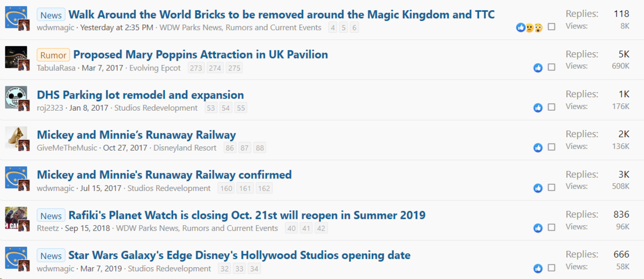Open Star Wars Galaxy's Edge opening date thread
Image resolution: width=644 pixels, height=279 pixels.
pyautogui.click(x=239, y=255)
